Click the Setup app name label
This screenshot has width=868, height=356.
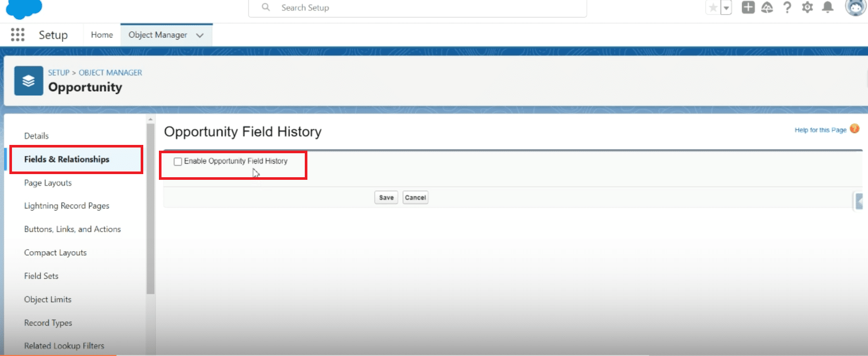[53, 35]
